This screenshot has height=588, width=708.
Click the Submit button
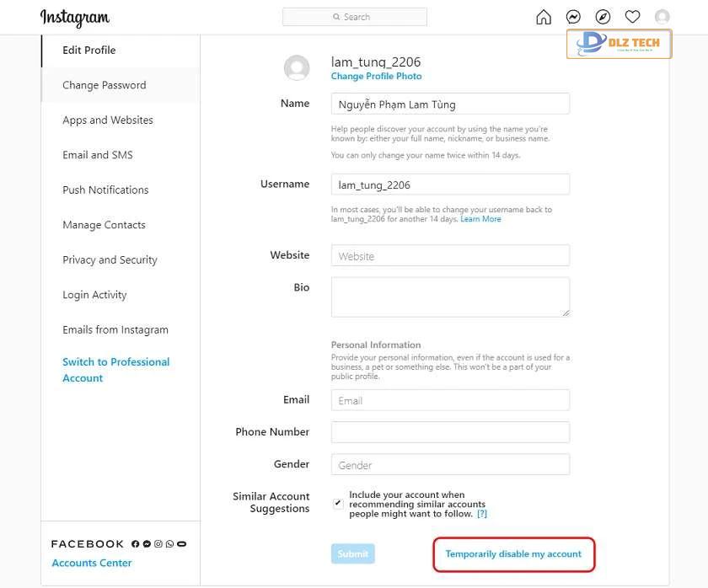352,553
